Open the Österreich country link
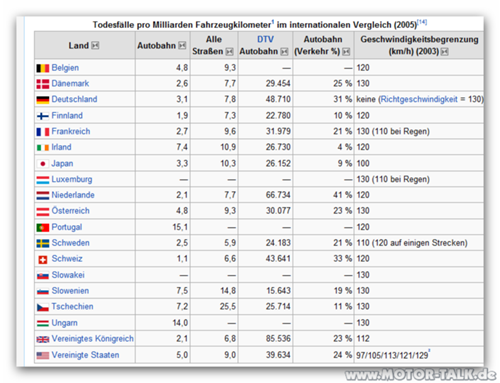500x383 pixels. click(71, 210)
